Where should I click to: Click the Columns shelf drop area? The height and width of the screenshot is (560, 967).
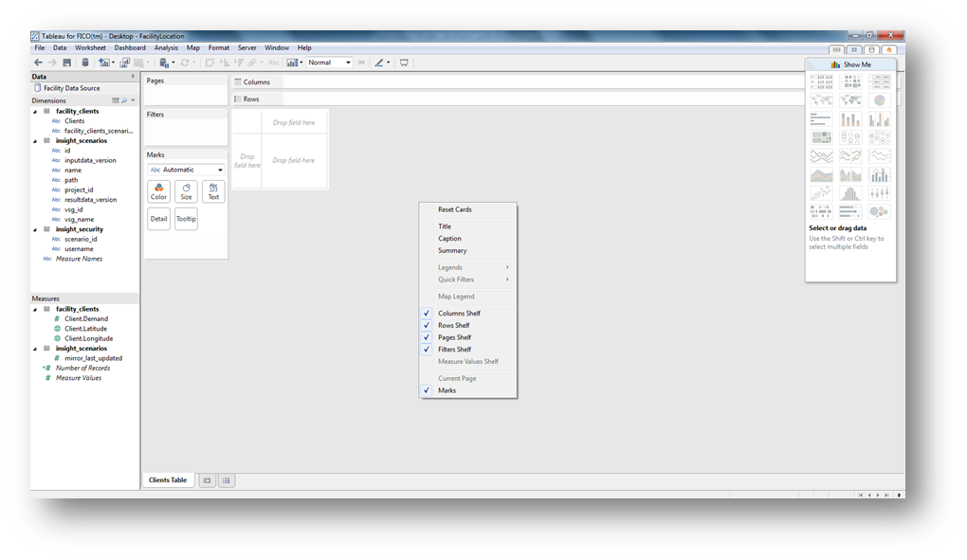point(546,81)
